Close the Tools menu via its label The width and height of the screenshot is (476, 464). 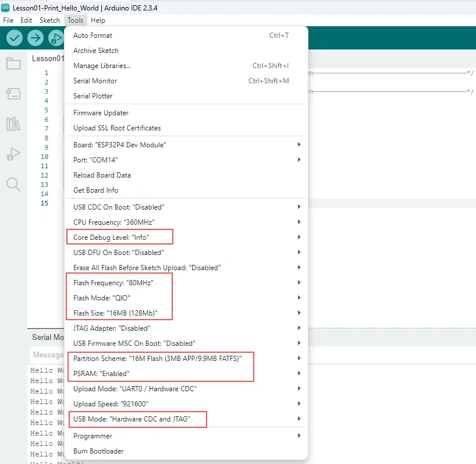(75, 20)
